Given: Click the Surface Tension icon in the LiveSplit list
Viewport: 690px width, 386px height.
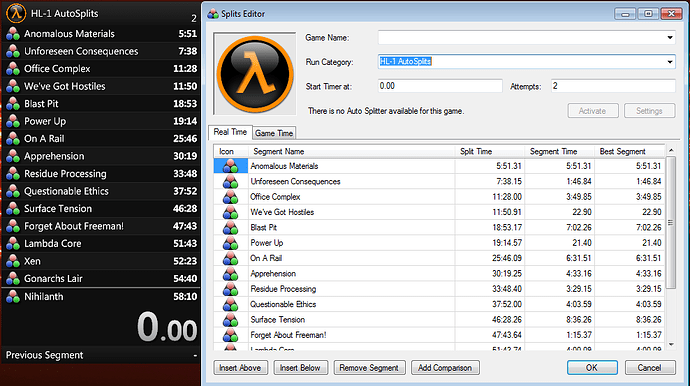Looking at the screenshot, I should [x=13, y=209].
